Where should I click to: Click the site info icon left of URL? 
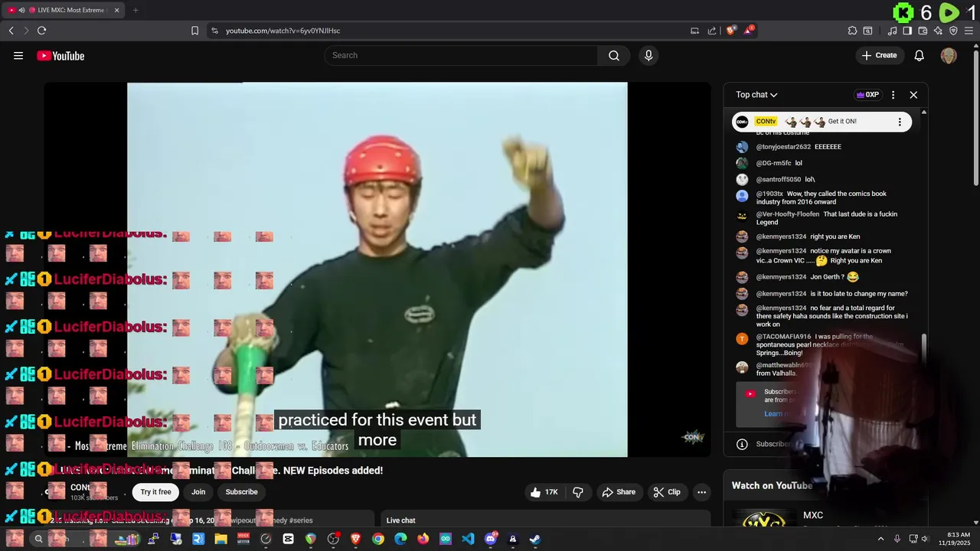(214, 31)
